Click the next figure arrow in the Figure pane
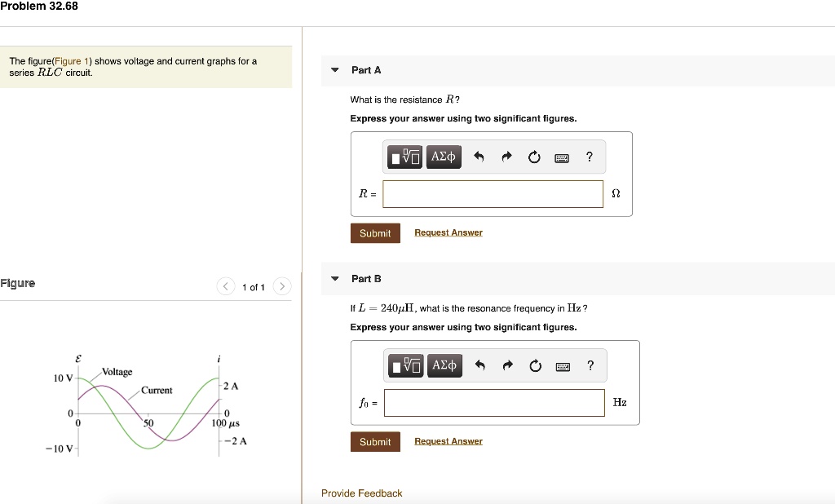Viewport: 835px width, 504px height. tap(281, 286)
